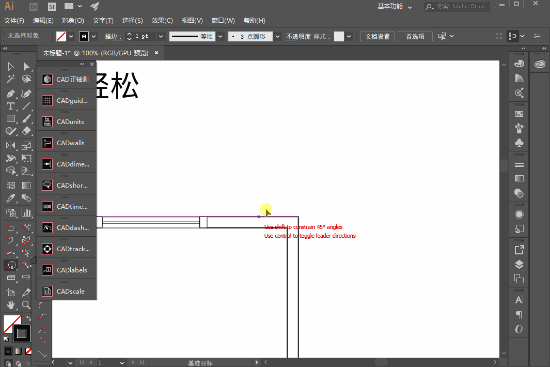Click the rocket GPU performance icon
550x367 pixels.
pos(94,6)
